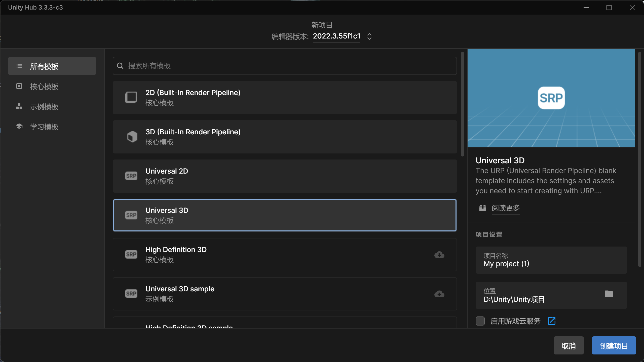Click the cube icon of 3D Built-In template
The width and height of the screenshot is (644, 362).
132,137
